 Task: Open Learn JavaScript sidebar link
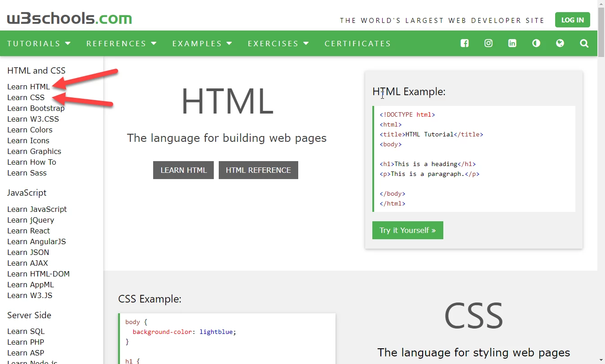(x=37, y=209)
